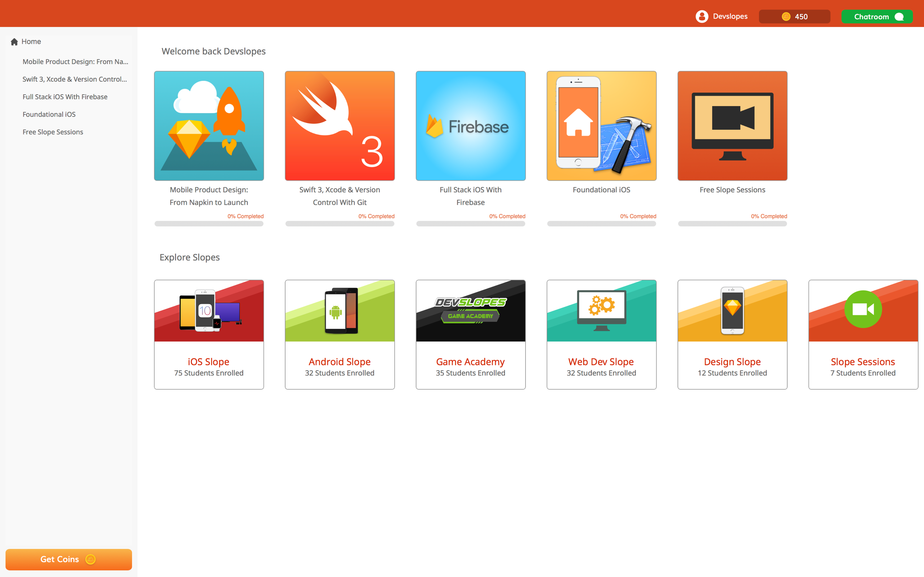
Task: Click the green video camera Slope Sessions icon
Action: (863, 309)
